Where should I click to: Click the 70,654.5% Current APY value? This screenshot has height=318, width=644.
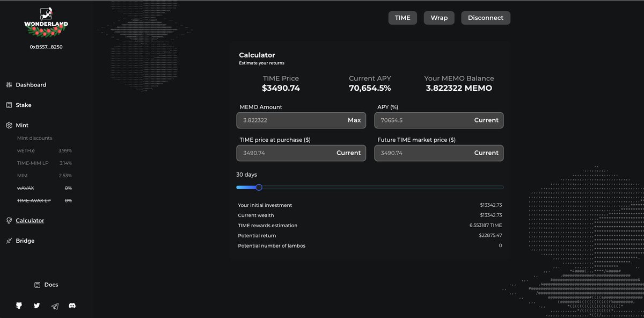[x=370, y=88]
